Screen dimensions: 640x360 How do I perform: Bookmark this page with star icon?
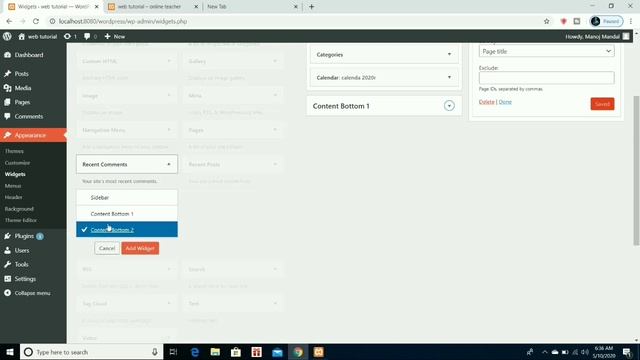tap(547, 21)
